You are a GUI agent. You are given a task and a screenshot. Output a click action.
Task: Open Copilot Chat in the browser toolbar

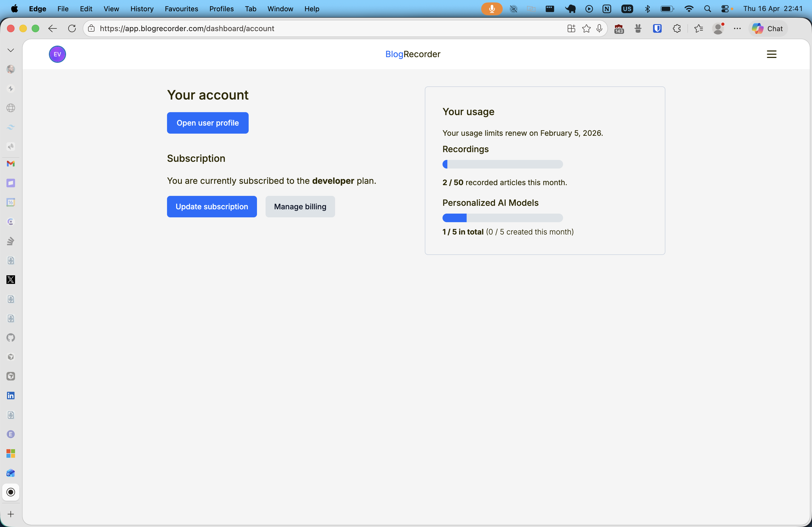click(x=767, y=28)
